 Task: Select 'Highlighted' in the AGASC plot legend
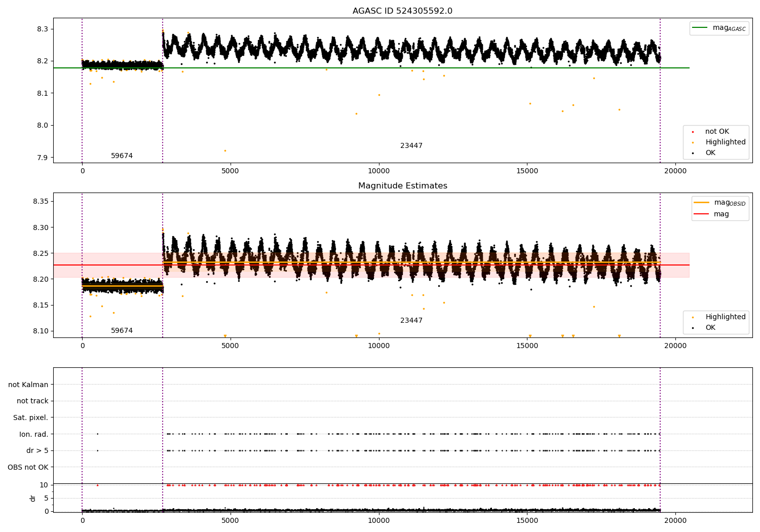[725, 142]
